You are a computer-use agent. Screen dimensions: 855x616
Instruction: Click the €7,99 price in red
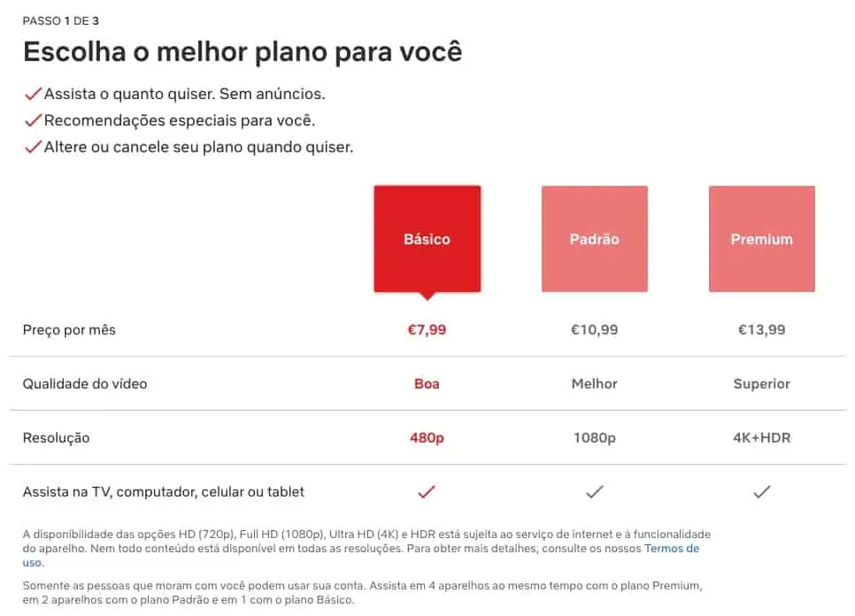coord(427,329)
